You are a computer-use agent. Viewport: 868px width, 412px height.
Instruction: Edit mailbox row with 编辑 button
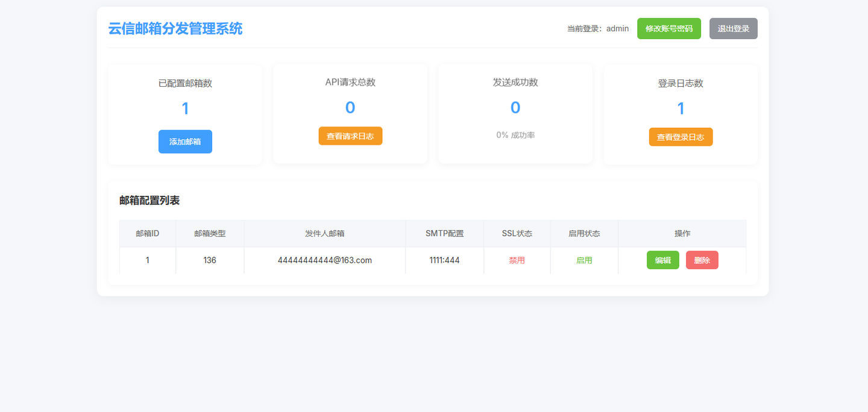[x=663, y=260]
